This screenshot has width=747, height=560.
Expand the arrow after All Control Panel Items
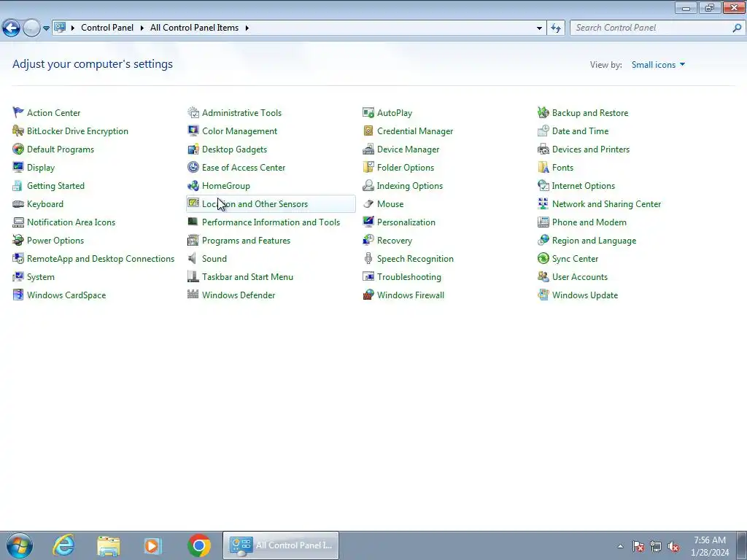point(247,28)
